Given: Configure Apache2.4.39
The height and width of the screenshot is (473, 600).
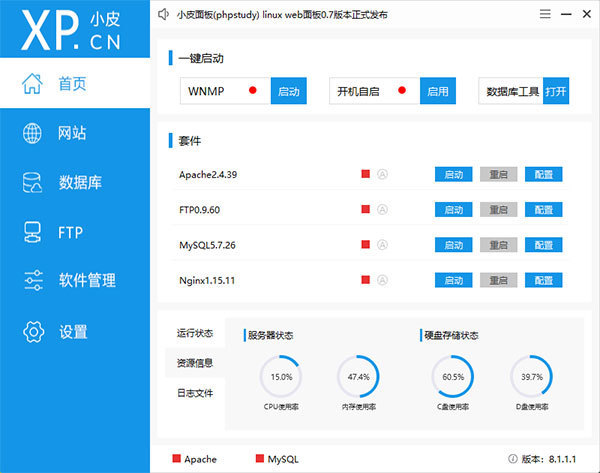Looking at the screenshot, I should click(x=543, y=175).
